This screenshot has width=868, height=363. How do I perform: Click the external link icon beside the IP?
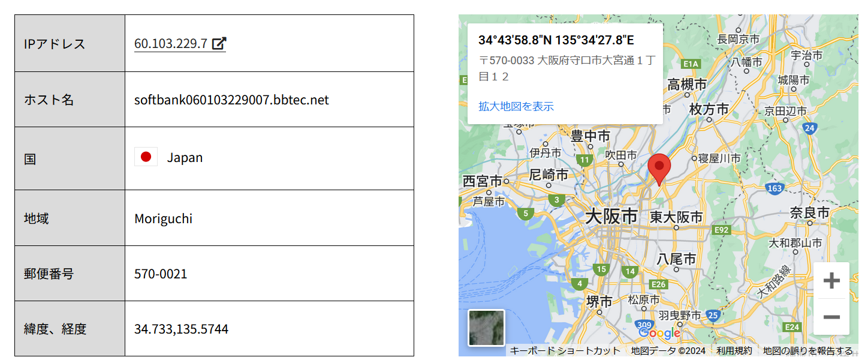tap(219, 43)
